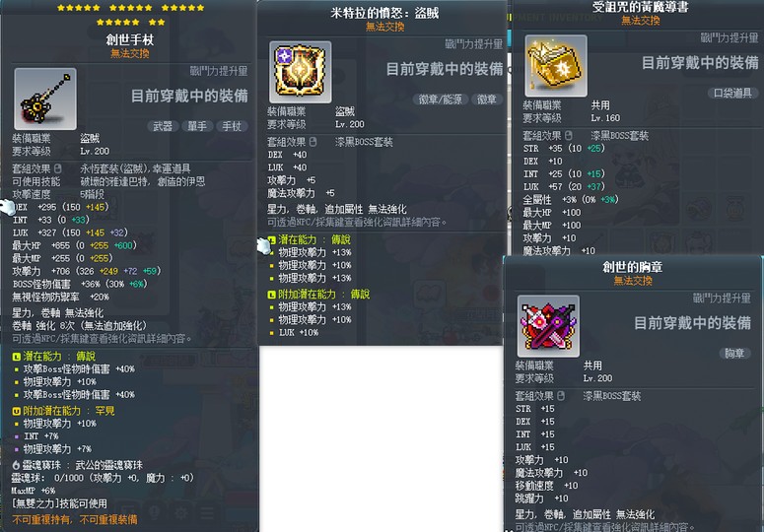764x532 pixels.
Task: Click the set effect icon beside 漆黑BOSS套裝 on emblem
Action: point(313,142)
